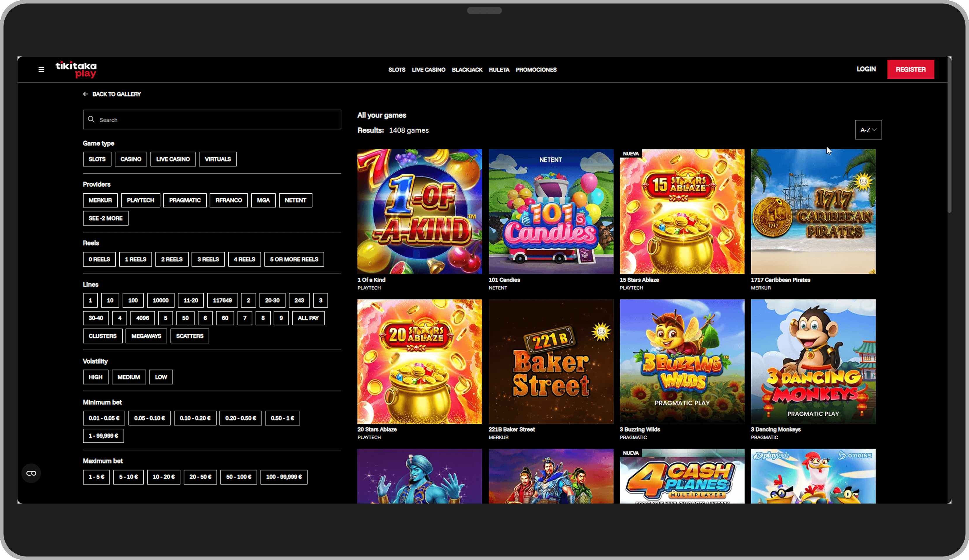Enable the HIGH volatility filter
969x560 pixels.
(x=95, y=377)
